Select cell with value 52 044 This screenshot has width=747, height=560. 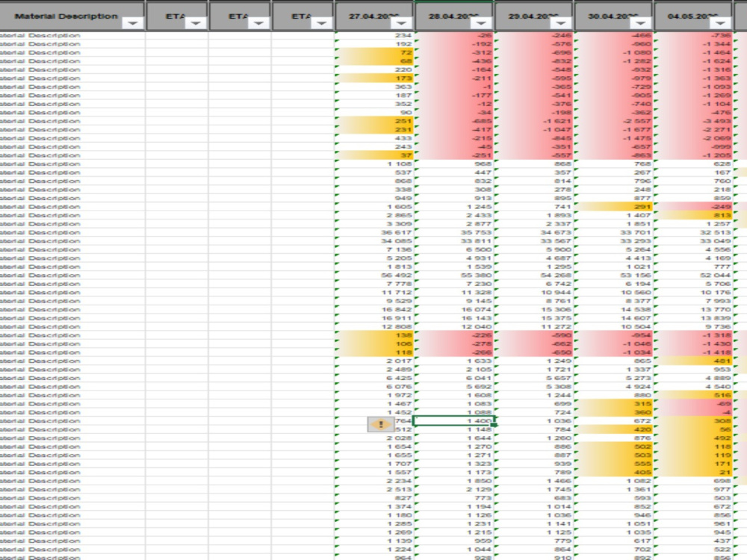coord(694,276)
